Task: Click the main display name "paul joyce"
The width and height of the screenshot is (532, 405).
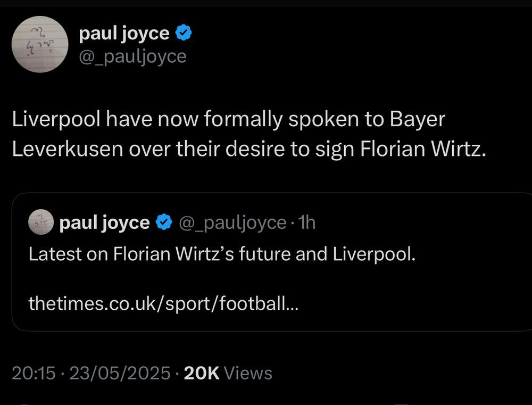Action: click(x=124, y=34)
